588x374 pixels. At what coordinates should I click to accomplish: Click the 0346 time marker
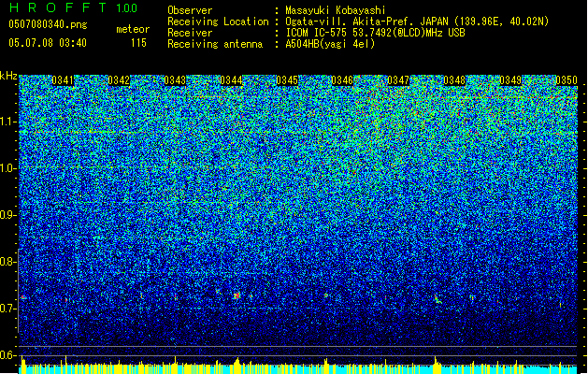(x=342, y=80)
